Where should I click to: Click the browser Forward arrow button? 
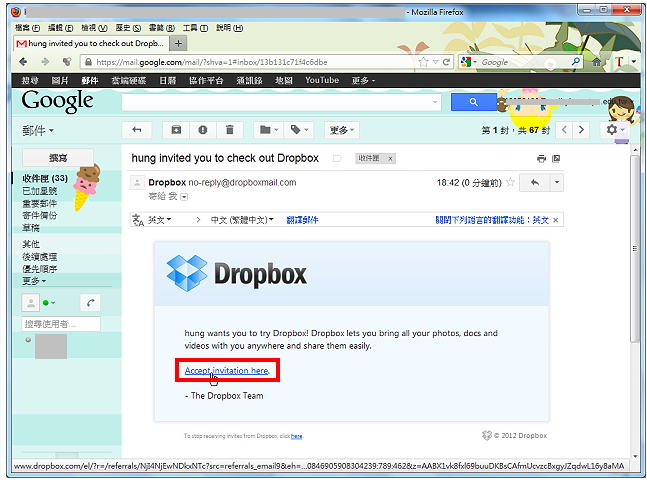point(45,62)
